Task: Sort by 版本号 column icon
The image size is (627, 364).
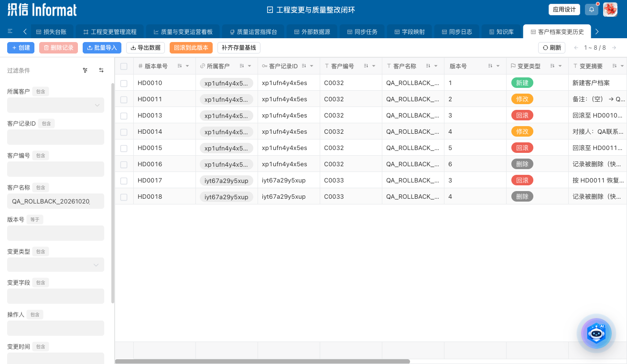Action: point(490,66)
